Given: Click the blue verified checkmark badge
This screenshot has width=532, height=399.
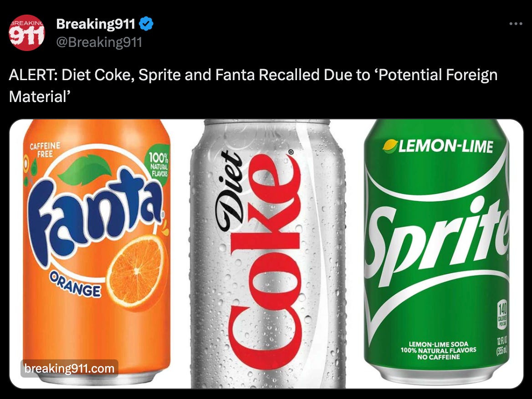Looking at the screenshot, I should pyautogui.click(x=146, y=24).
